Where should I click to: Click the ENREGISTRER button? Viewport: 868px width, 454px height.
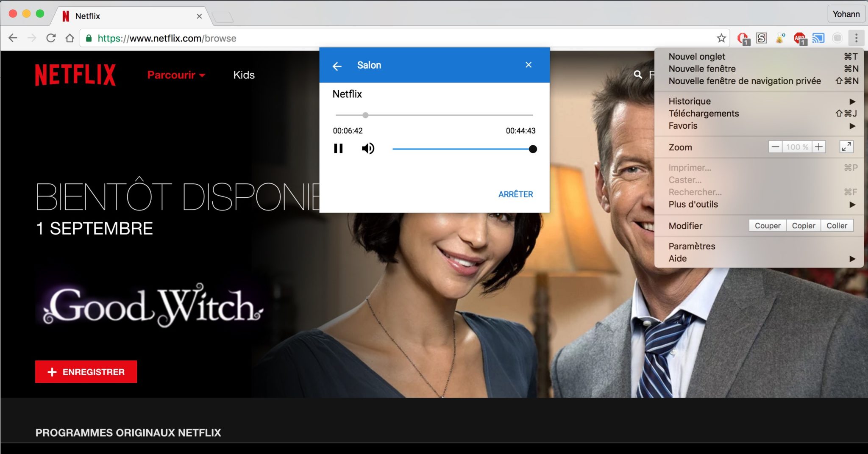tap(86, 372)
